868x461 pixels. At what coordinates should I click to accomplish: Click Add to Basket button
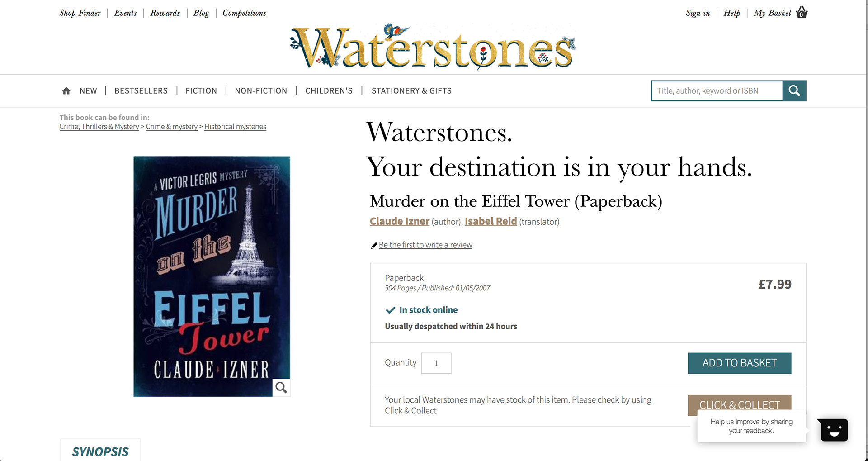(x=740, y=363)
